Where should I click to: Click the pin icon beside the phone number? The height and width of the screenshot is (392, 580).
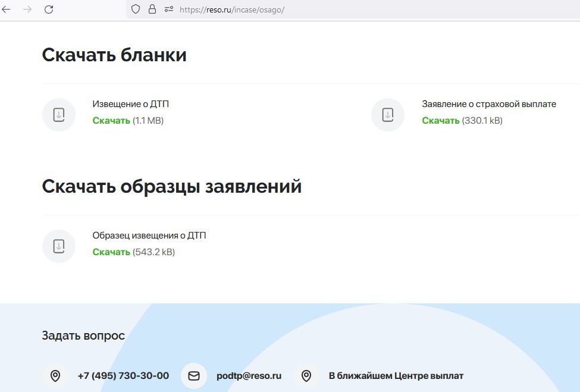tap(55, 376)
